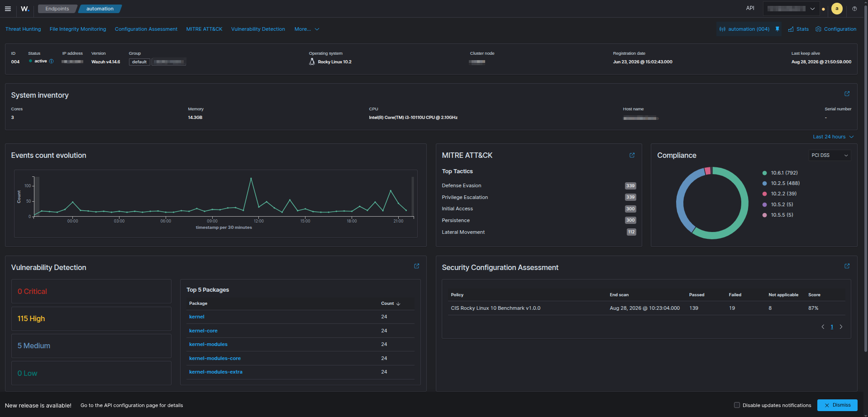Click the 0 Low vulnerabilities card

coord(91,373)
